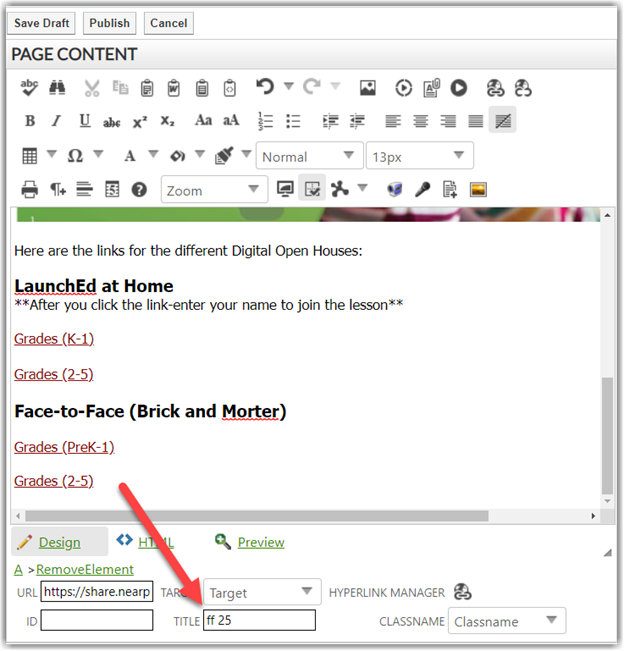Click the Remove Link toolbar icon
624x651 pixels.
pos(523,88)
